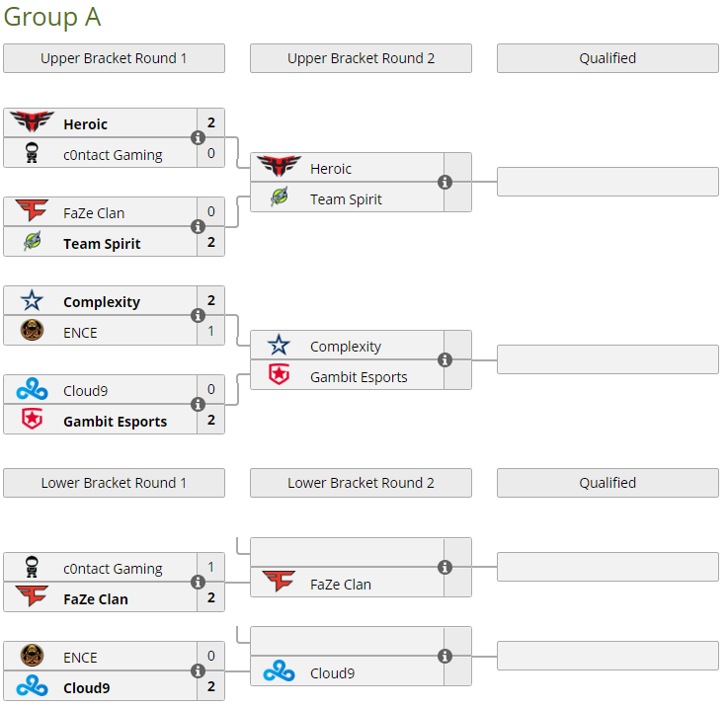
Task: Click the first empty upper bracket Qualified slot
Action: coord(607,183)
